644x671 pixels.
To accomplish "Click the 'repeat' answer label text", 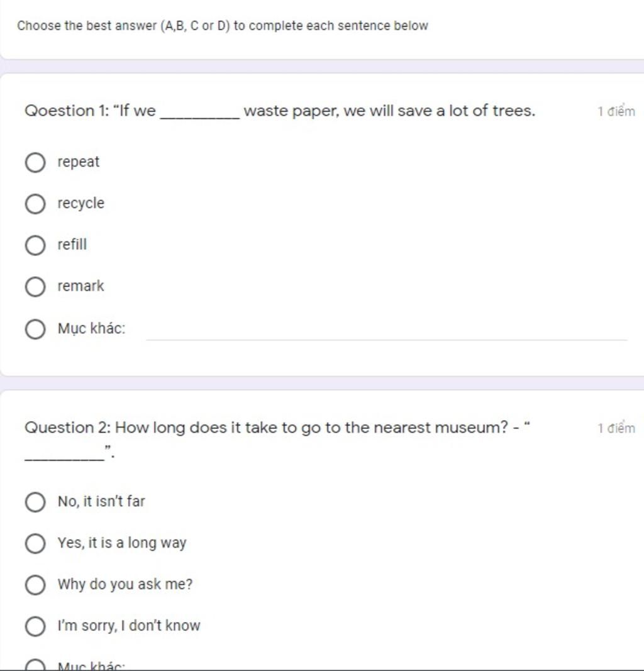I will (79, 162).
